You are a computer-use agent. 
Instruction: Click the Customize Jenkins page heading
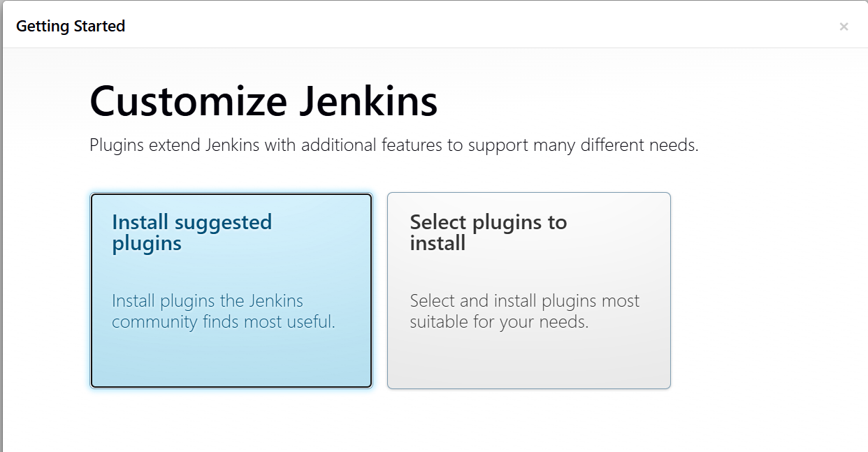tap(263, 101)
